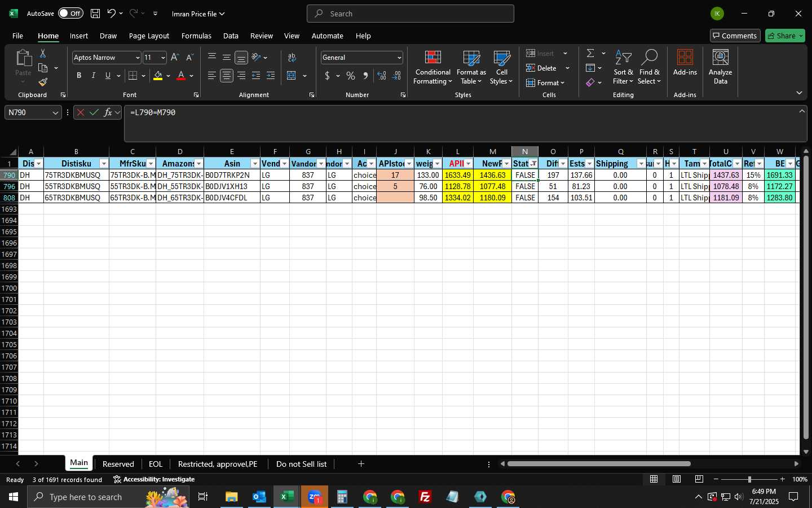This screenshot has height=508, width=812.
Task: Click the Cut scissors icon
Action: tap(43, 53)
